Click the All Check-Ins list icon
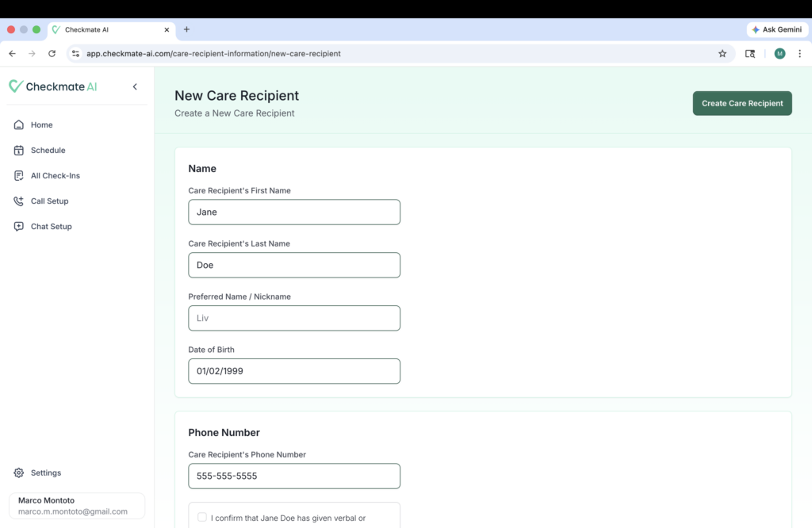812x528 pixels. (19, 176)
